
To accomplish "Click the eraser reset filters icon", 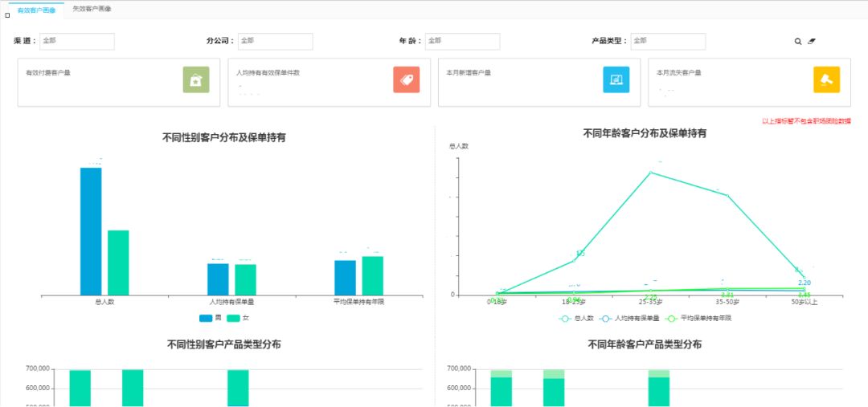I will (812, 41).
